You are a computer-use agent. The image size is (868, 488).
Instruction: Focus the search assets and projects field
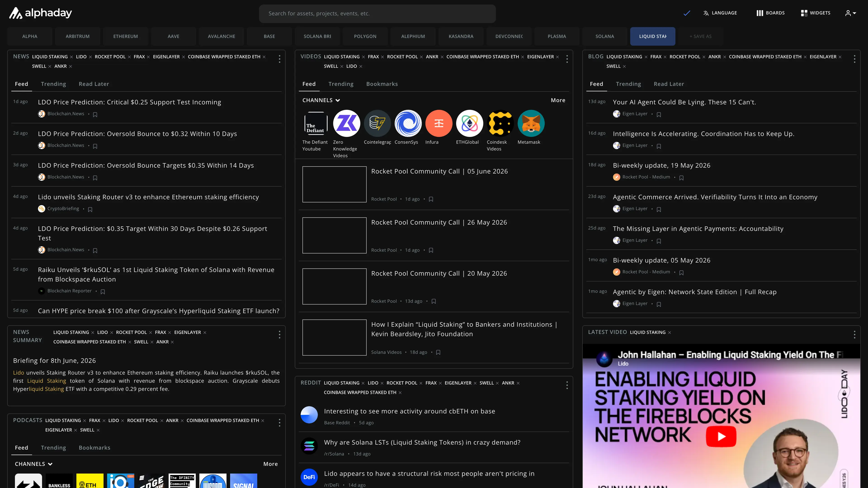point(377,14)
